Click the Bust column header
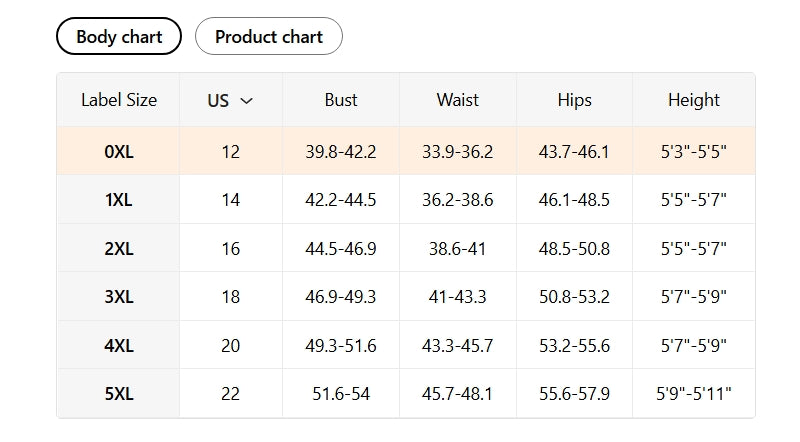Screen dimensions: 800x442 click(341, 100)
